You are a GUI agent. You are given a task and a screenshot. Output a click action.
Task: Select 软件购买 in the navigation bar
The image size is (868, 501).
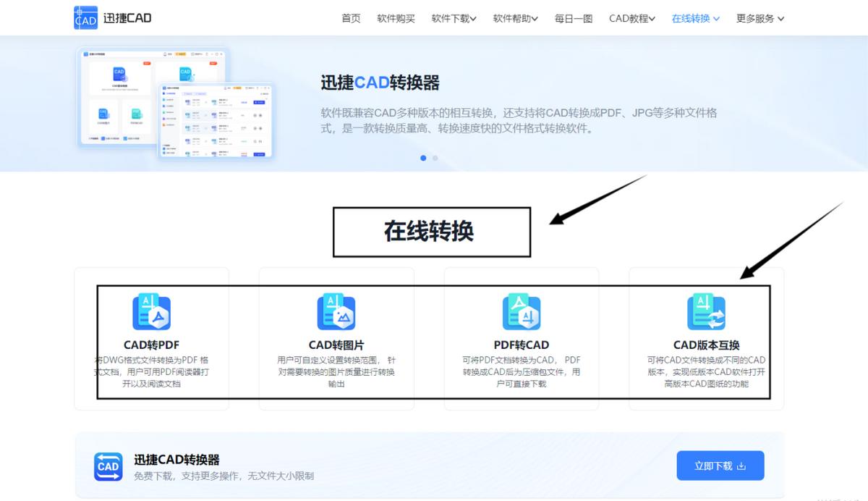(396, 18)
